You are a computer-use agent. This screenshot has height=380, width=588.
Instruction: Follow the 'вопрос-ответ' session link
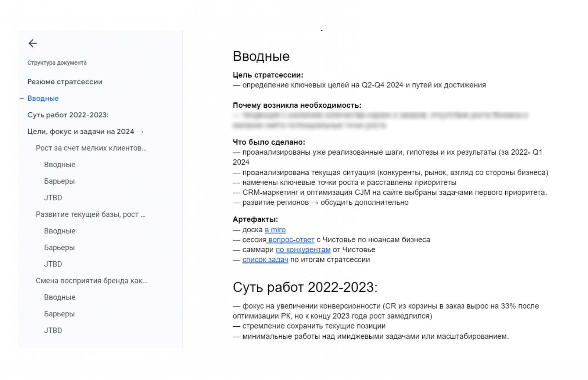click(291, 240)
